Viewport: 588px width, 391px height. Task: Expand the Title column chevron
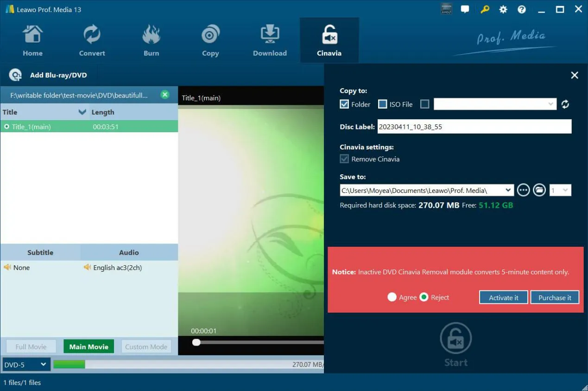coord(82,112)
